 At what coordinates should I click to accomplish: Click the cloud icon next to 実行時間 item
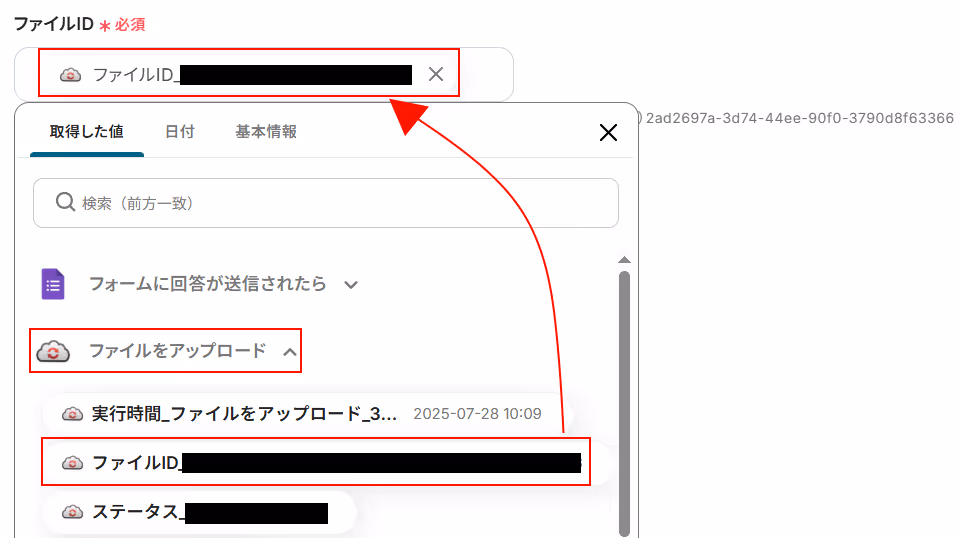(x=72, y=414)
